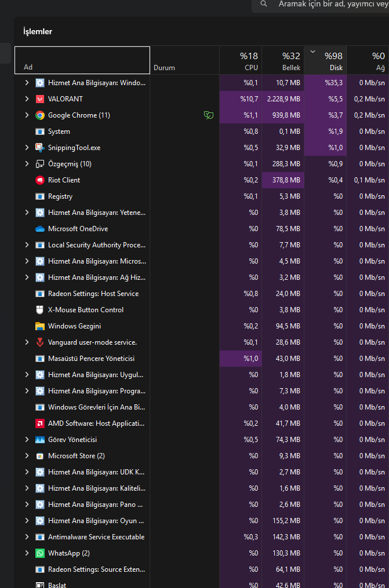Expand the Antimalware Service Executable row
Screen dimensions: 389x588
pos(27,536)
